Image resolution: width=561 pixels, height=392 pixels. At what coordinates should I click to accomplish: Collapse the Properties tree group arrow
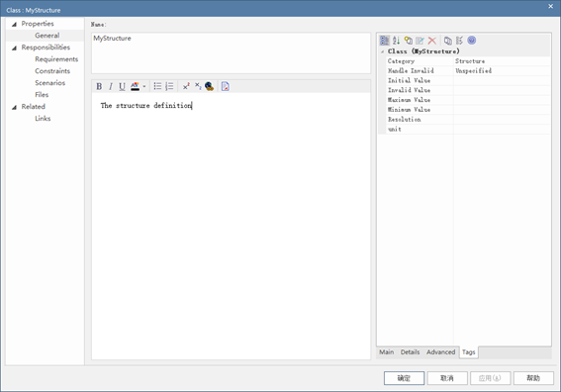coord(14,24)
